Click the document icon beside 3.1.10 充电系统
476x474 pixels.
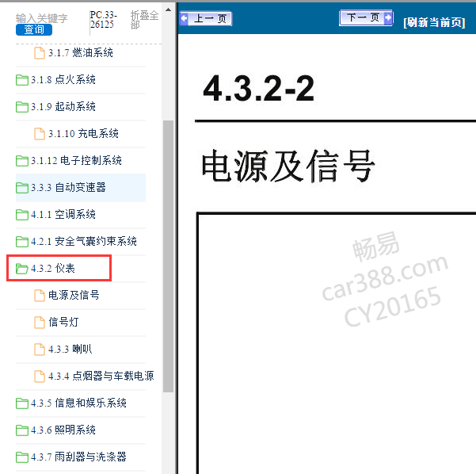click(39, 134)
